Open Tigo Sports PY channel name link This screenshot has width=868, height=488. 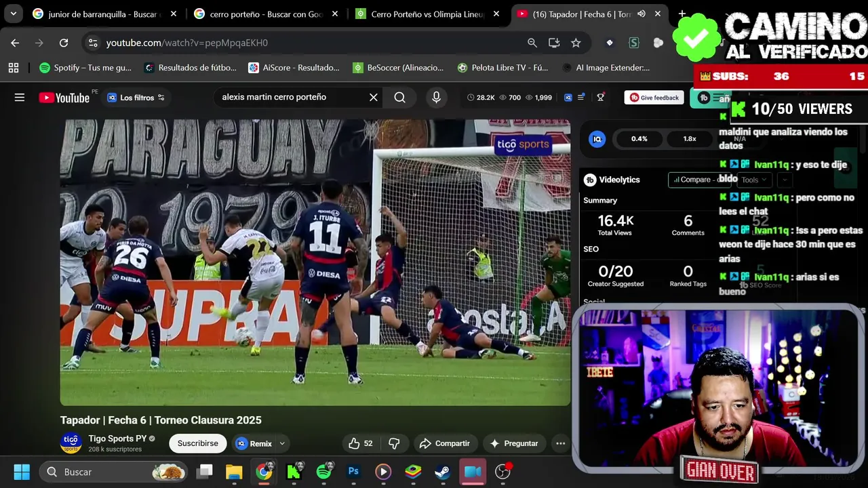(117, 439)
